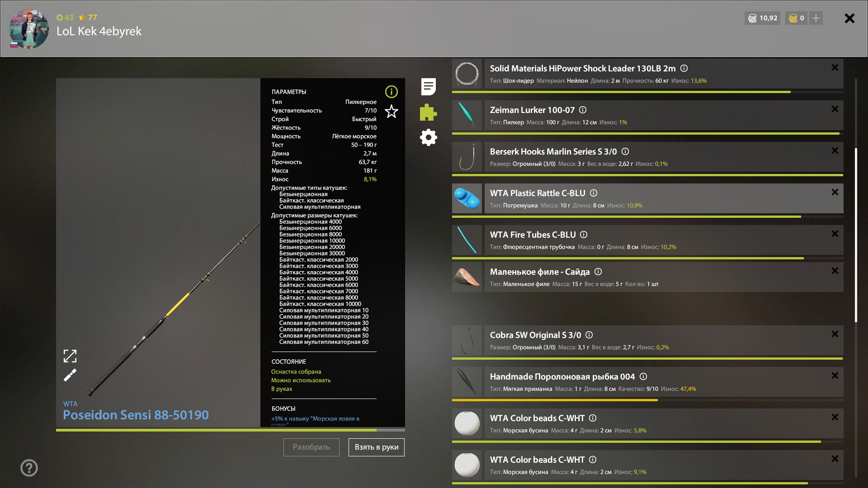The width and height of the screenshot is (868, 488).
Task: Remove WTA Fire Tubes C-BLU
Action: 835,234
